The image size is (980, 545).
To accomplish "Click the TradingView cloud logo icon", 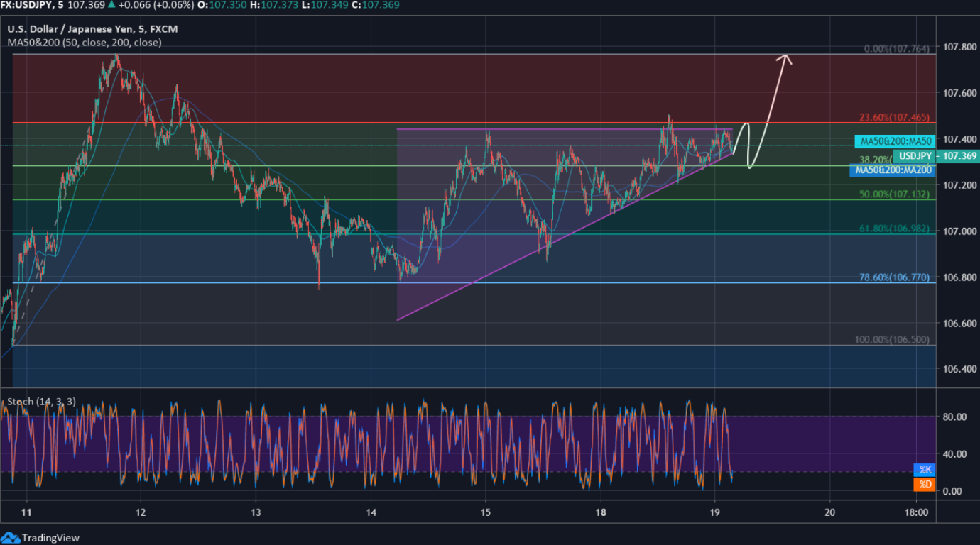I will click(x=11, y=538).
